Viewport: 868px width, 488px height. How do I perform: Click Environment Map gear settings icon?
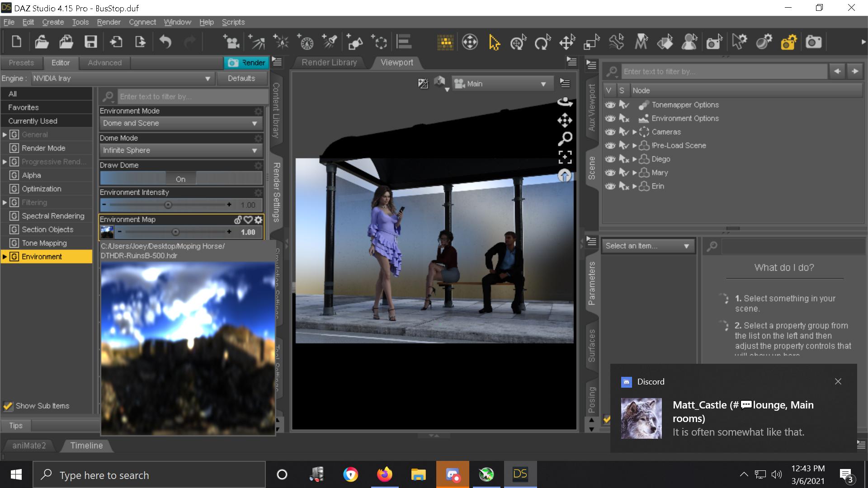[x=258, y=220]
